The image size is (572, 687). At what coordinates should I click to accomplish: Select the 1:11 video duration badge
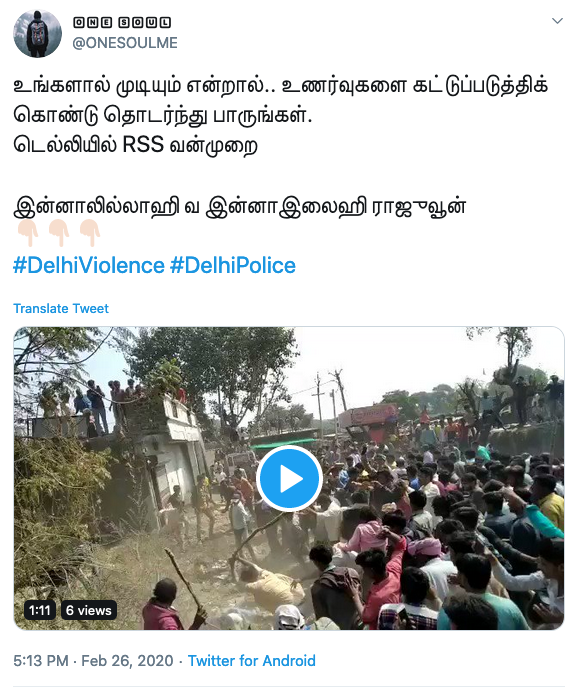(x=39, y=610)
